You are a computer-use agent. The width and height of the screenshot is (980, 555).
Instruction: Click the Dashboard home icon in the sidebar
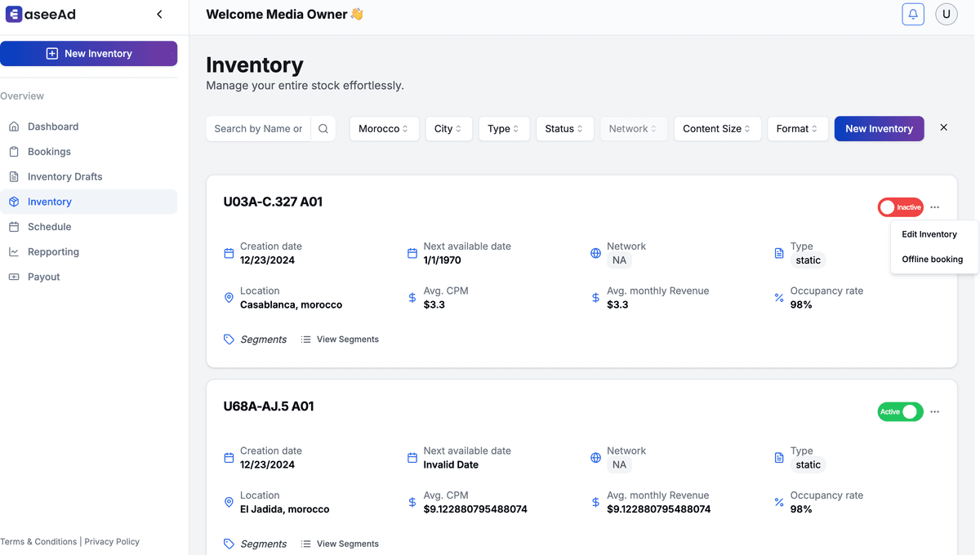(x=14, y=127)
